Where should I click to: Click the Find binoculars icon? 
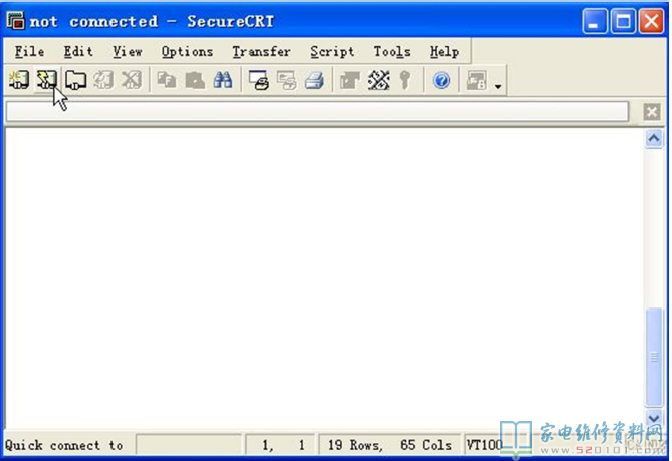(x=223, y=80)
